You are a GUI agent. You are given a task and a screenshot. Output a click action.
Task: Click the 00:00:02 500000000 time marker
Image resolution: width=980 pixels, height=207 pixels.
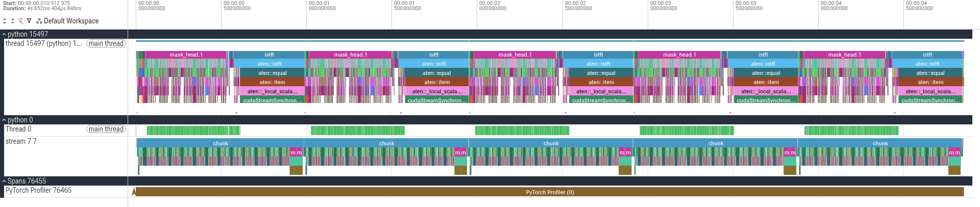tap(578, 6)
